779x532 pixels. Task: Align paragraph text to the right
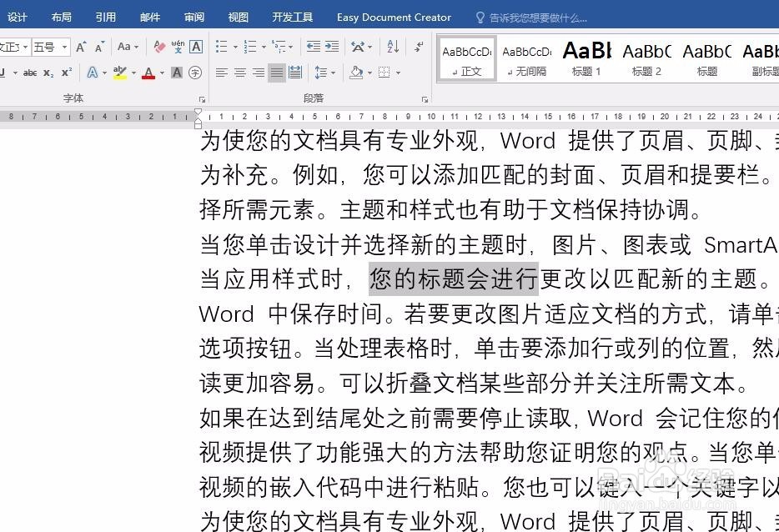coord(259,73)
